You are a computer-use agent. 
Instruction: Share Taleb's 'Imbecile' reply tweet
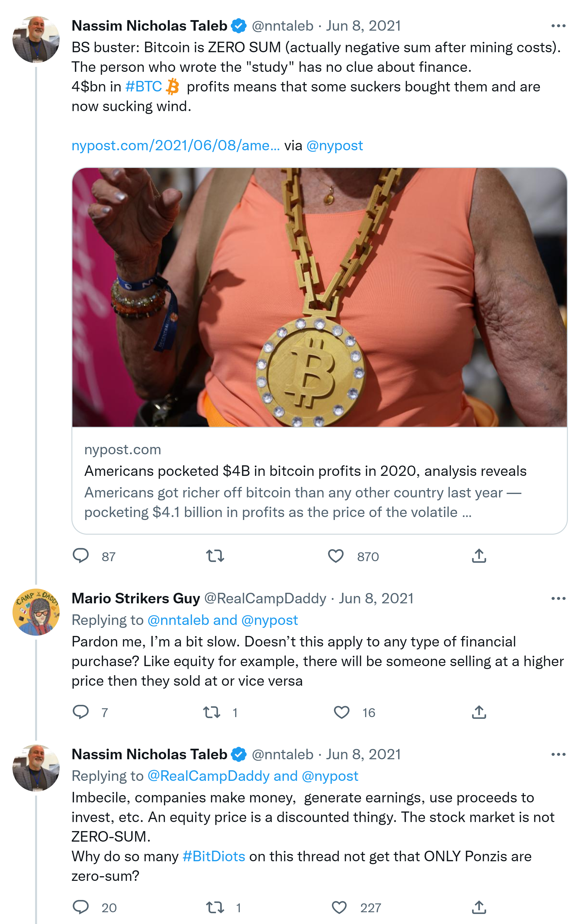(479, 907)
